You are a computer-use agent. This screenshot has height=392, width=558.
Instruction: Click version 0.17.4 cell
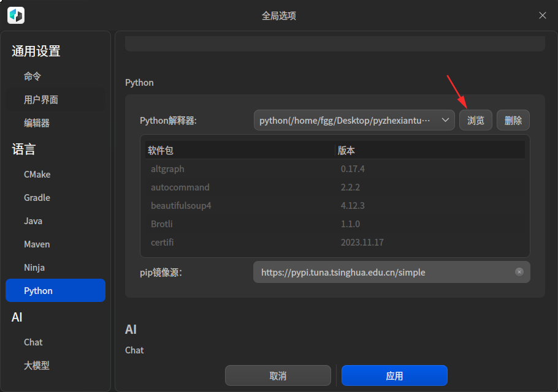click(353, 169)
